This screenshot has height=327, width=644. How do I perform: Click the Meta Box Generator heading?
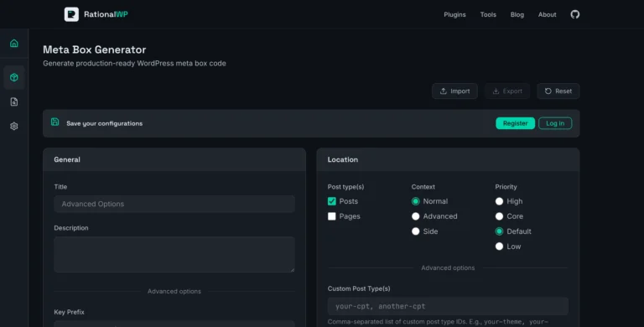point(95,49)
